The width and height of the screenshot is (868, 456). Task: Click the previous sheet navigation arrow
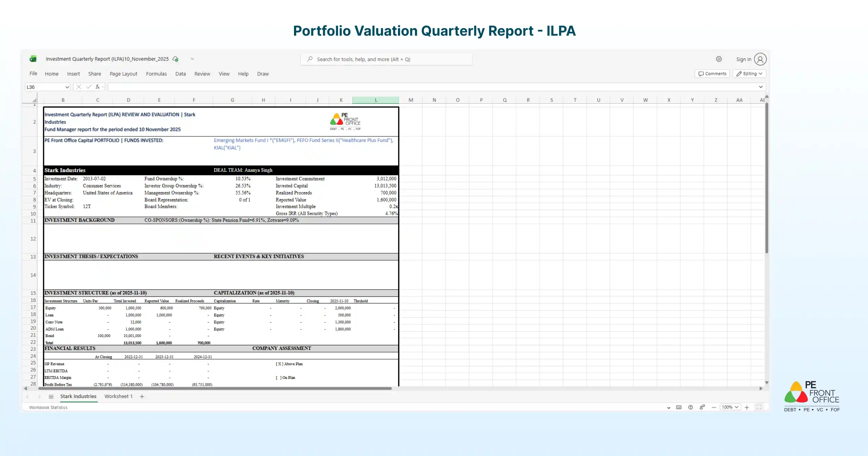[x=27, y=397]
